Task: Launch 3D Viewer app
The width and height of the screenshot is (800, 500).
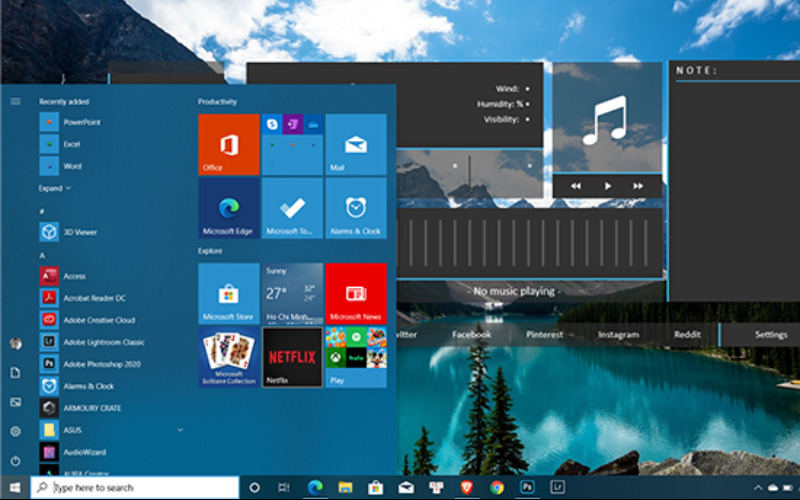Action: tap(68, 232)
